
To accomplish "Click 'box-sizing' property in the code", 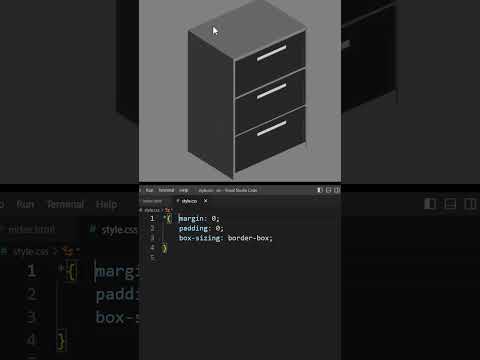I will [199, 238].
